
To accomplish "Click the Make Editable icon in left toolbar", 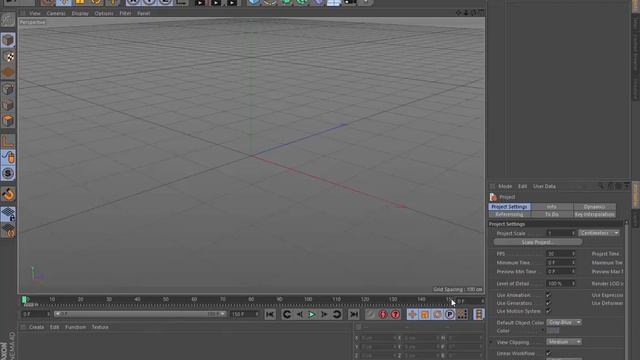I will click(8, 20).
